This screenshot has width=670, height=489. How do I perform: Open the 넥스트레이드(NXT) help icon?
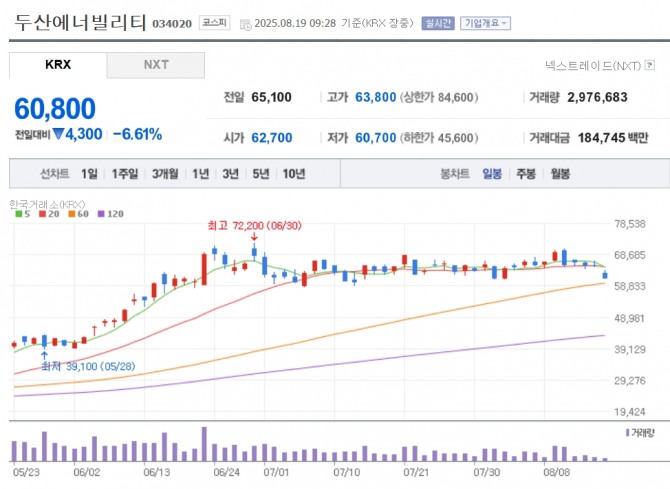[650, 65]
